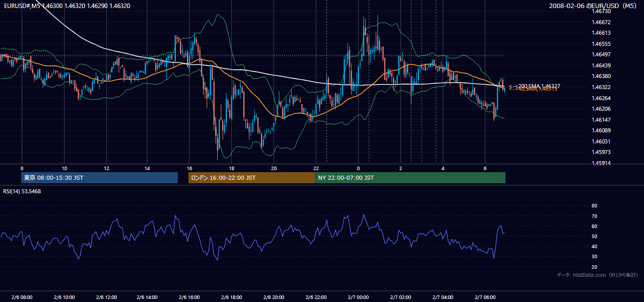Click the RSI scale label 80

click(594, 206)
